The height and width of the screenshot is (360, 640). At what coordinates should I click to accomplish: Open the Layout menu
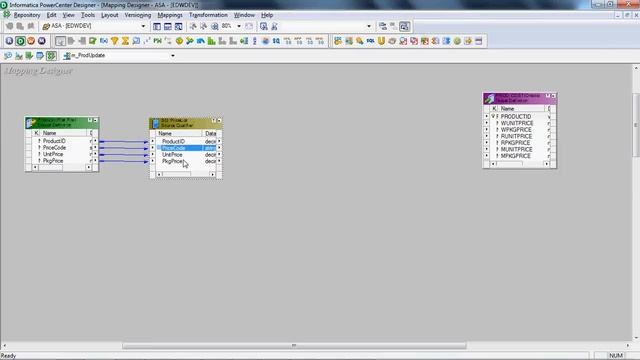(x=109, y=15)
